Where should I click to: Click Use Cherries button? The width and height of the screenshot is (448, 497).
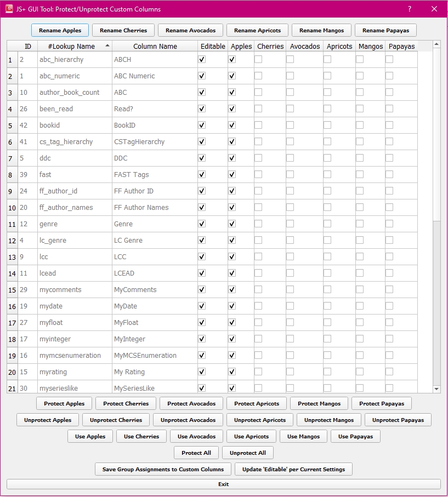click(141, 437)
